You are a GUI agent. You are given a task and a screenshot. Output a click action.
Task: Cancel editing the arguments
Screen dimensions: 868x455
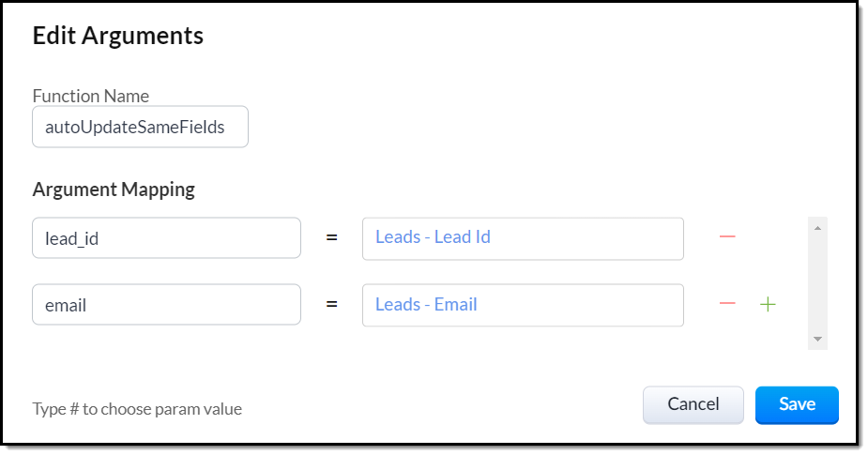click(x=693, y=404)
